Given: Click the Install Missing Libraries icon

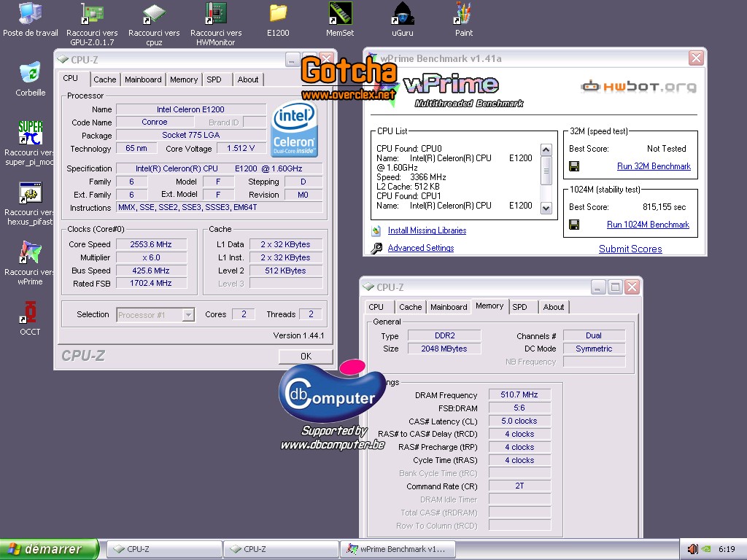Looking at the screenshot, I should 376,231.
